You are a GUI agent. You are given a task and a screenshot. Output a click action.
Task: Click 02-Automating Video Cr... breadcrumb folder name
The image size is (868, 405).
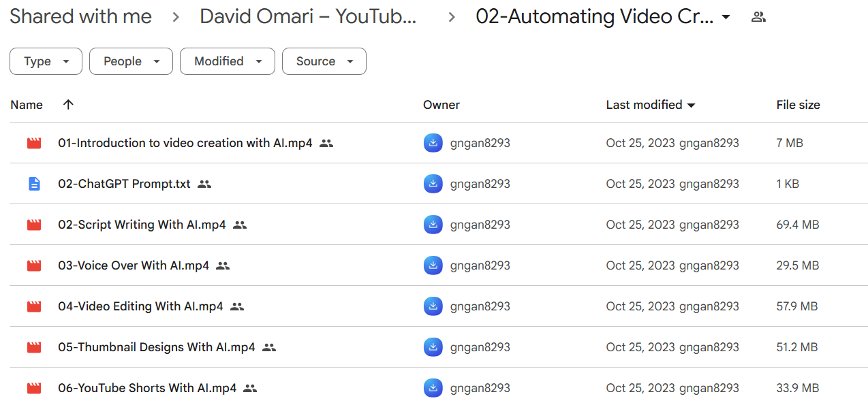pos(595,17)
